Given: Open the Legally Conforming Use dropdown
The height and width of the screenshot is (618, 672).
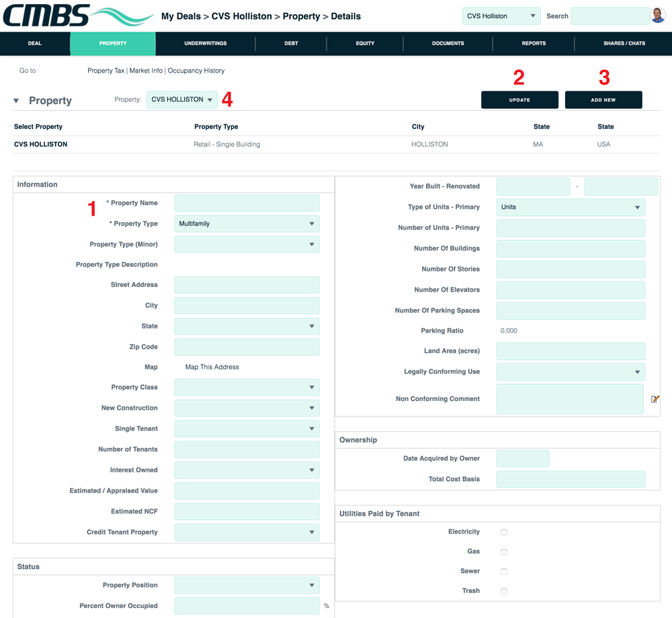Looking at the screenshot, I should click(571, 371).
